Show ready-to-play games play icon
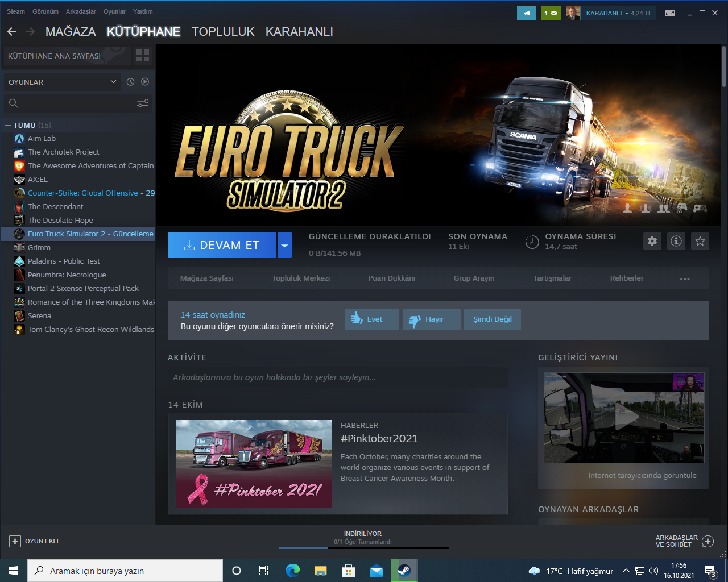The height and width of the screenshot is (582, 728). (x=145, y=82)
